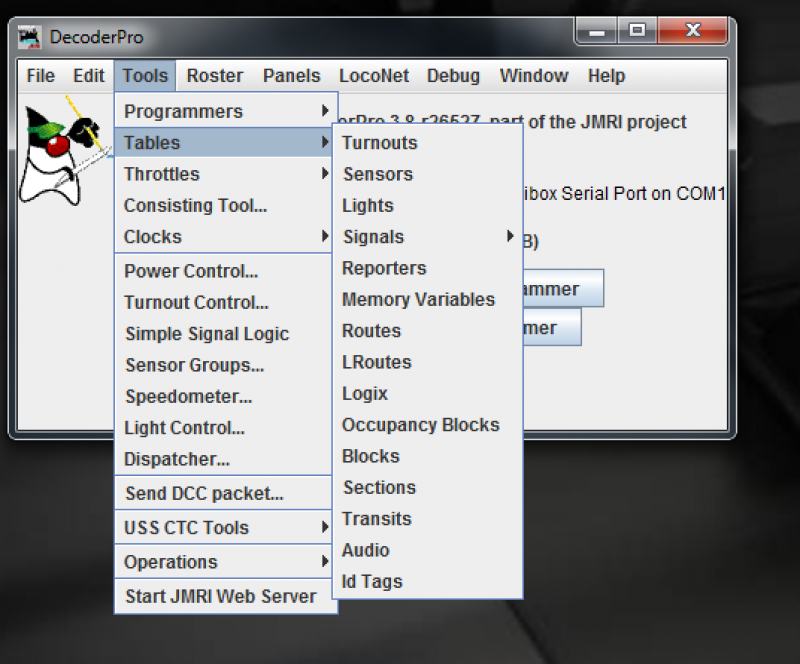Open Dispatcher... menu item
The image size is (800, 664).
pos(223,459)
